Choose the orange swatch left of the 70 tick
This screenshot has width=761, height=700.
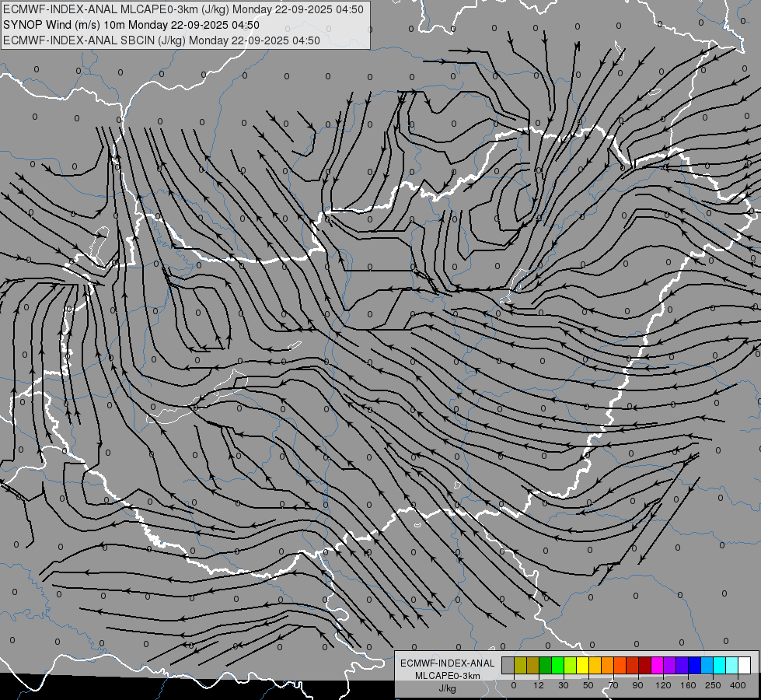(x=608, y=665)
